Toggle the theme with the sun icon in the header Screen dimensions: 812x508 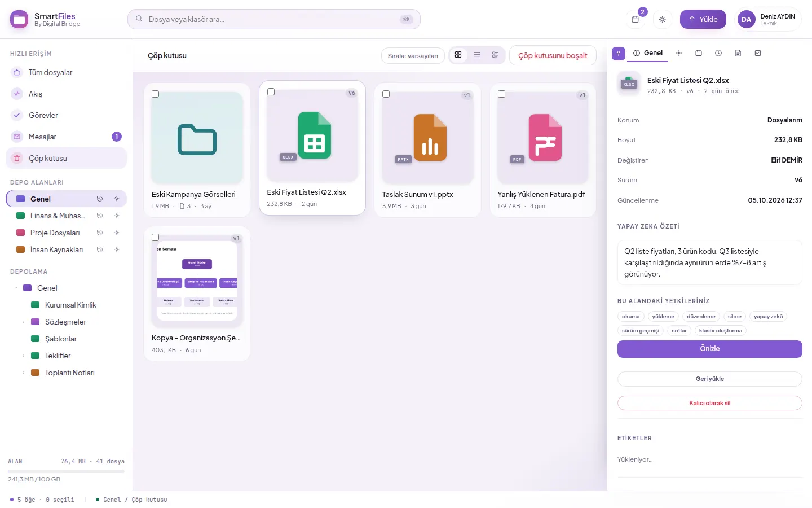tap(663, 19)
